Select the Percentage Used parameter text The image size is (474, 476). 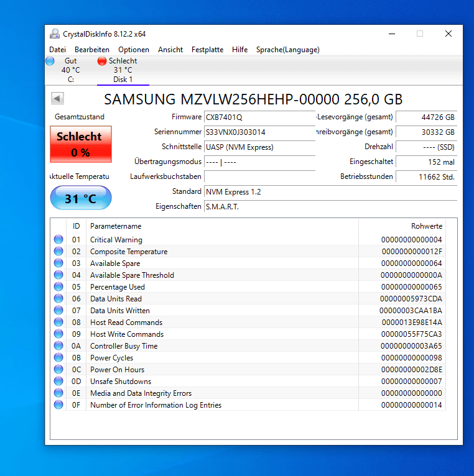point(118,287)
